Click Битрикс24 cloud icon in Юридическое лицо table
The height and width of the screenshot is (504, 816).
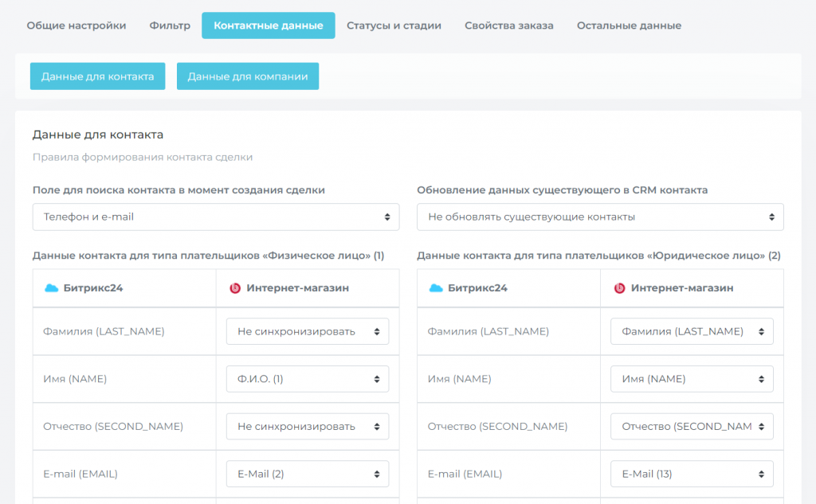pyautogui.click(x=436, y=287)
